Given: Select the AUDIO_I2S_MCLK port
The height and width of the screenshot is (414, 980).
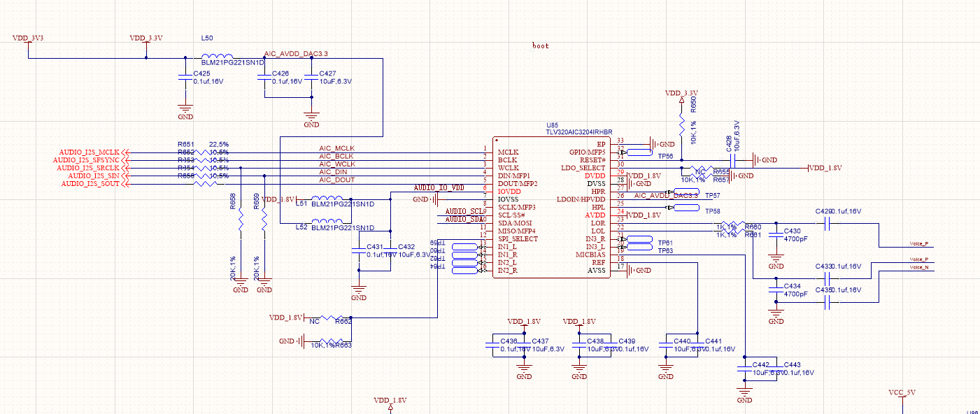Looking at the screenshot, I should pyautogui.click(x=91, y=152).
